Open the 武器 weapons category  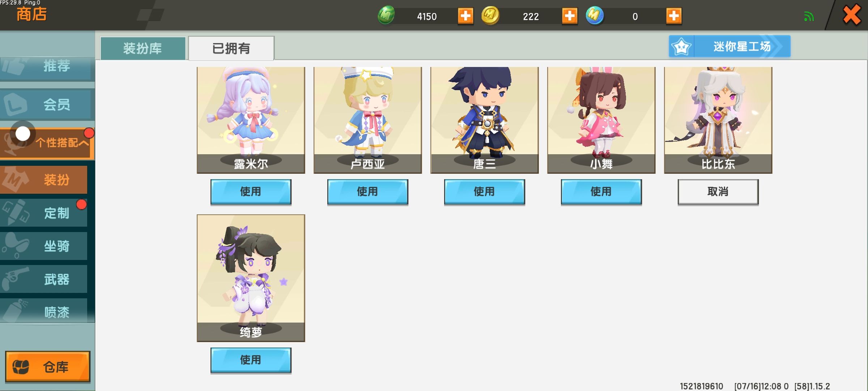tap(44, 279)
